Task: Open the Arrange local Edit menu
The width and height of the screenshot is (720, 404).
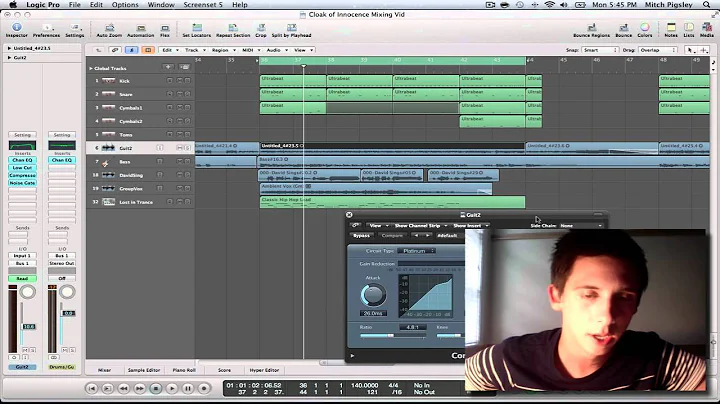Action: coord(170,50)
